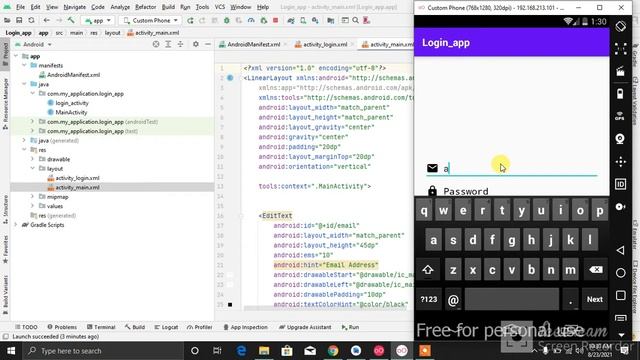Image resolution: width=640 pixels, height=360 pixels.
Task: Open the app run configuration dropdown
Action: [x=98, y=20]
